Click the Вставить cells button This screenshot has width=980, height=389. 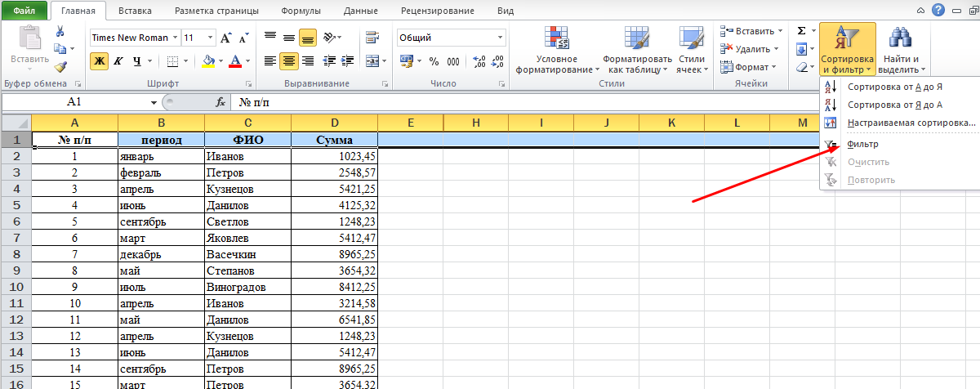749,31
